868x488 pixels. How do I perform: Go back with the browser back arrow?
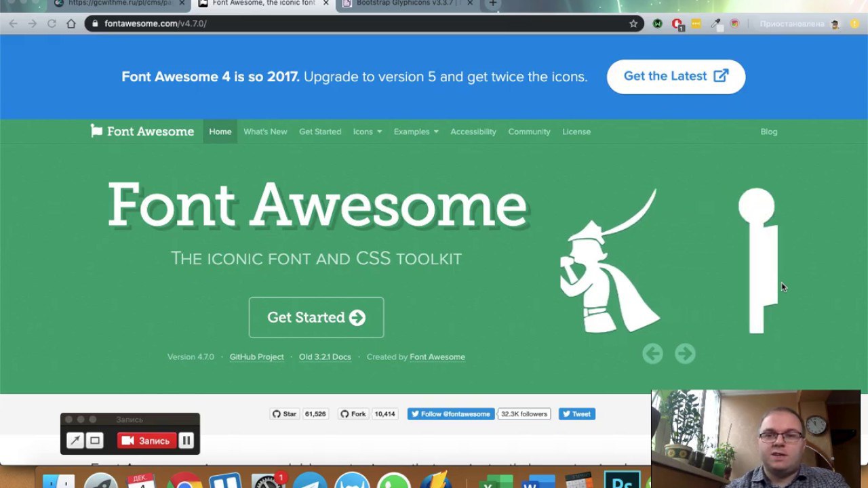click(14, 24)
